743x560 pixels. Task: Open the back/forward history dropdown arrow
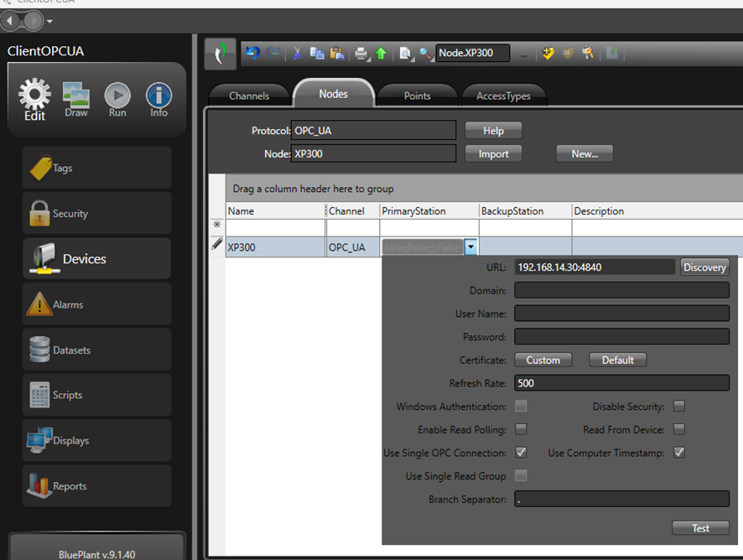coord(49,21)
